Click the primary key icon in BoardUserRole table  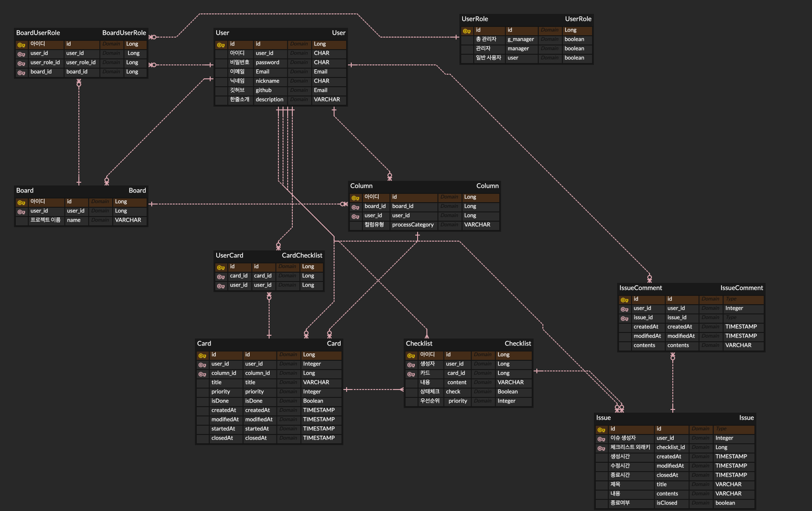pos(21,45)
